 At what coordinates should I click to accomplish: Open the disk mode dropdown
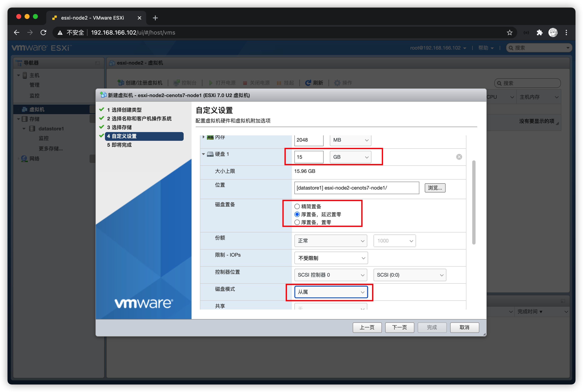coord(331,292)
